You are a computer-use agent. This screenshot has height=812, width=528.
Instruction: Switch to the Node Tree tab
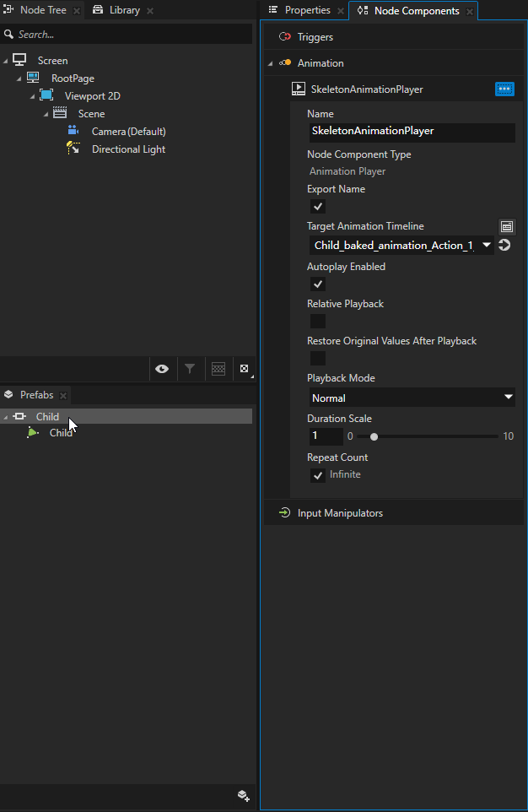click(43, 10)
